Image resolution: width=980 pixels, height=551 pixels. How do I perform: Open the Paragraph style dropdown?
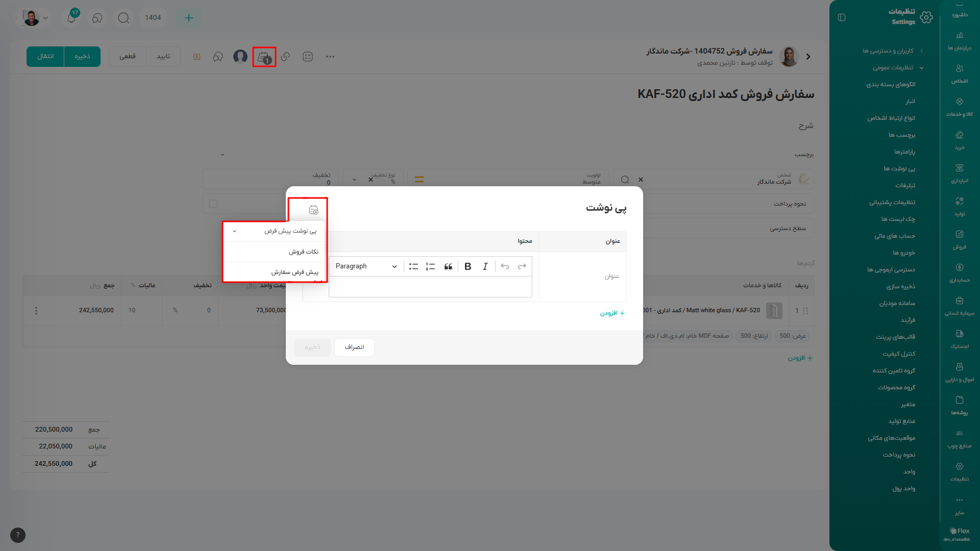pos(365,266)
